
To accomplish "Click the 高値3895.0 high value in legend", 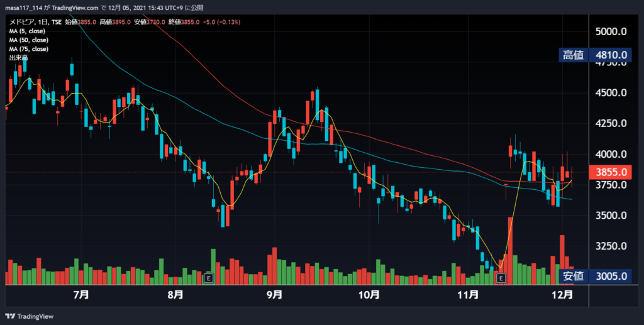I will pos(115,22).
